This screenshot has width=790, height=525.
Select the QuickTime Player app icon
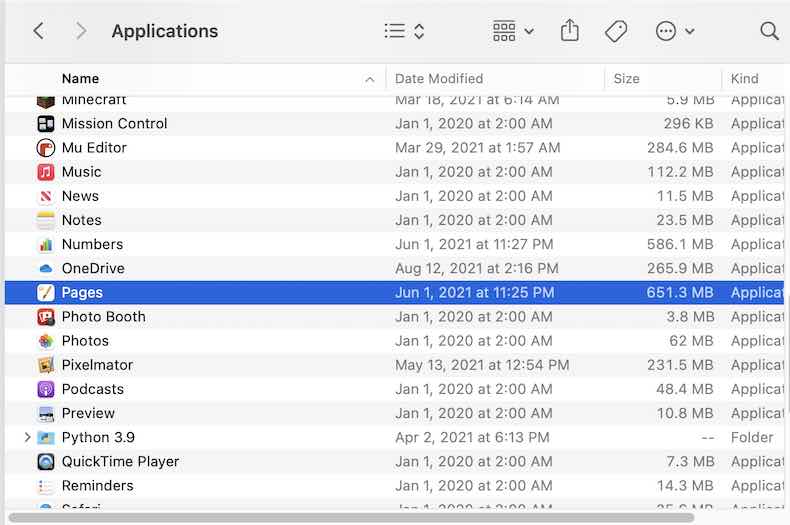coord(46,462)
